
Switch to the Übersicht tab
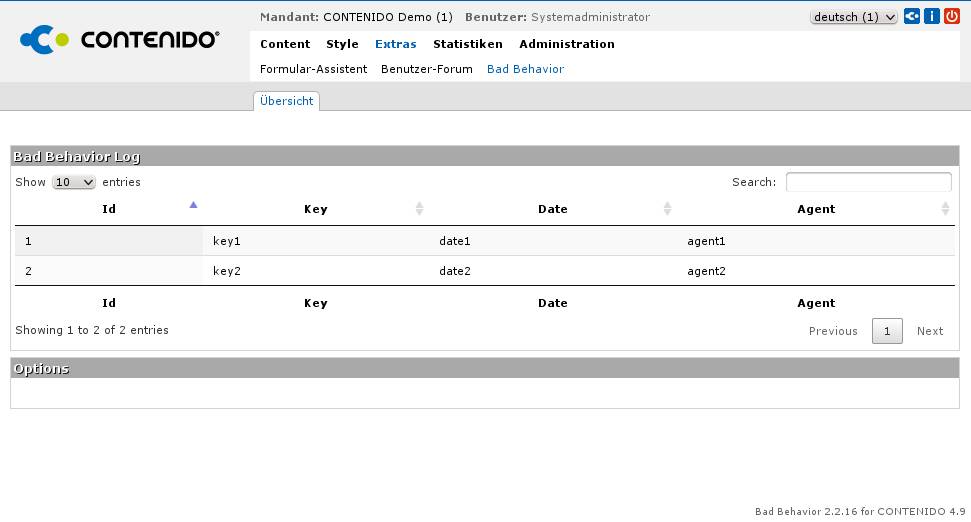(286, 101)
